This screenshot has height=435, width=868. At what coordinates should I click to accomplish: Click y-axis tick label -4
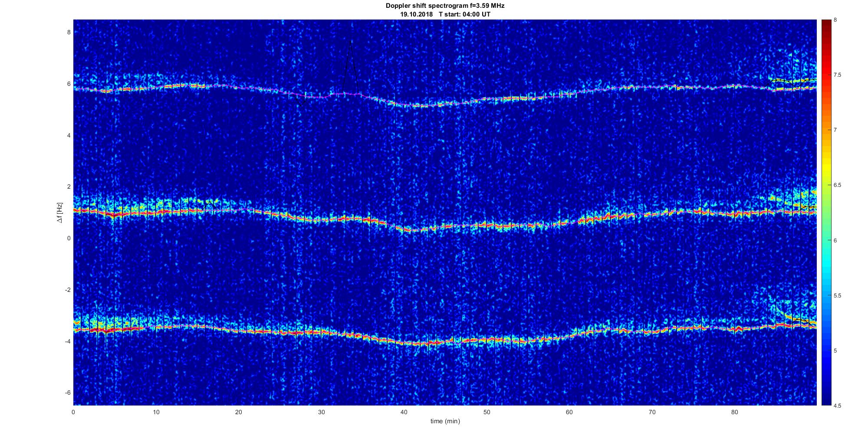pyautogui.click(x=68, y=341)
